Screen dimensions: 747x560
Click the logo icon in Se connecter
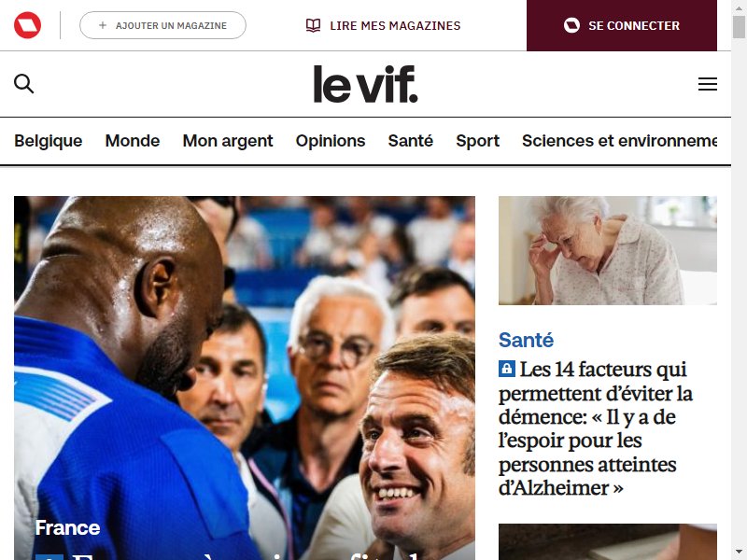click(x=571, y=25)
